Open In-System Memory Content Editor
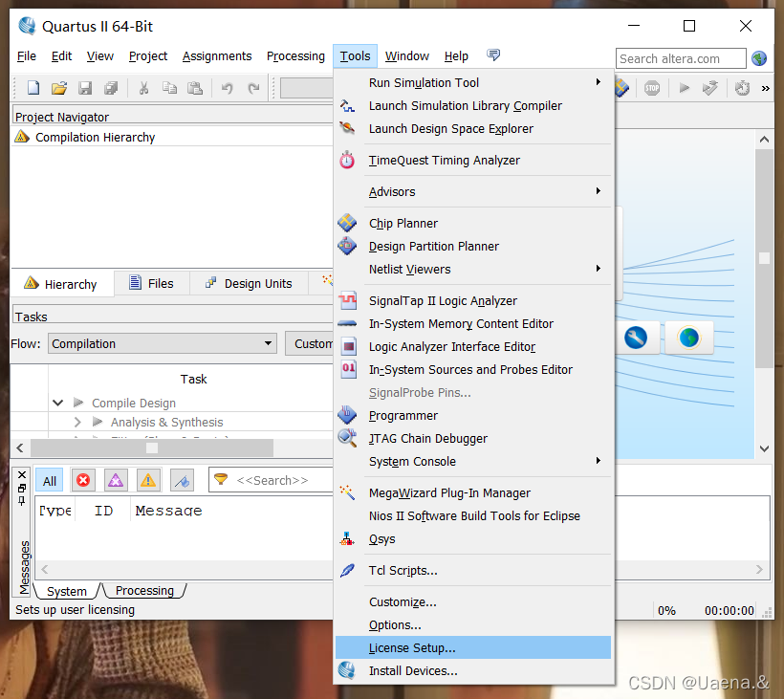Screen dimensions: 784x699 (473, 323)
